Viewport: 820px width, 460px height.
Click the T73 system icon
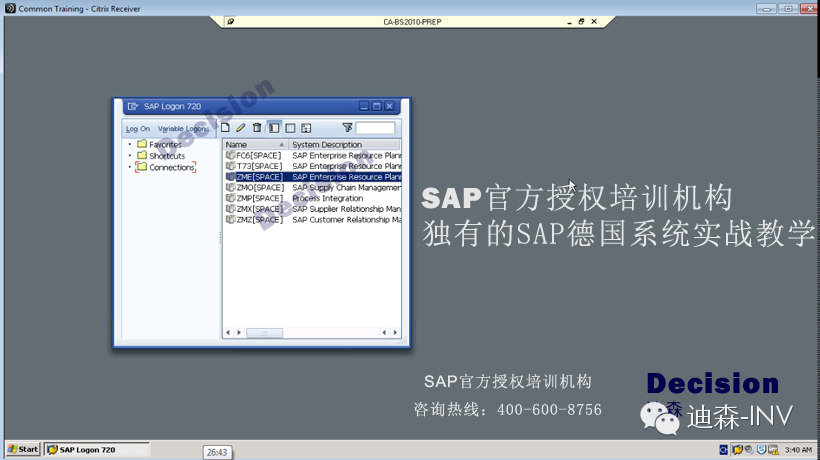pyautogui.click(x=230, y=166)
